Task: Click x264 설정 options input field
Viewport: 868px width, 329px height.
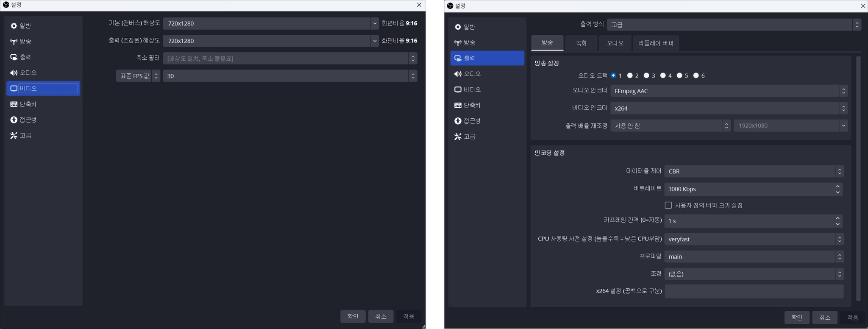Action: click(x=754, y=291)
